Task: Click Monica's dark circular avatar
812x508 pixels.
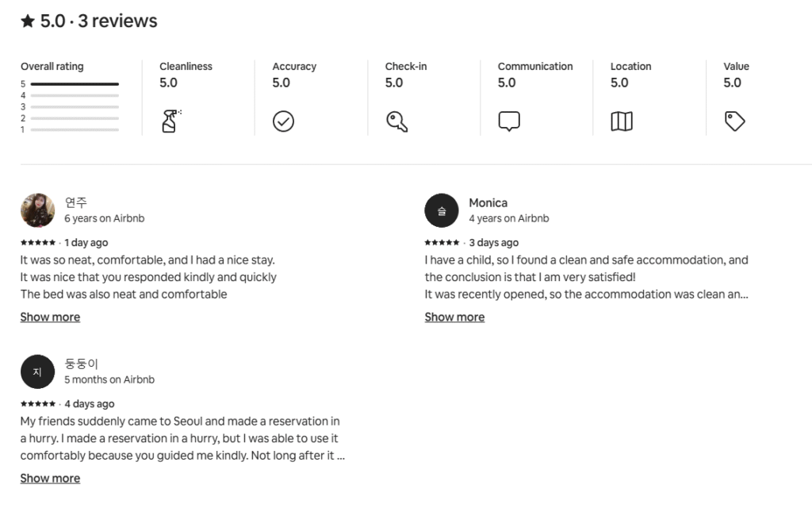Action: [x=442, y=210]
